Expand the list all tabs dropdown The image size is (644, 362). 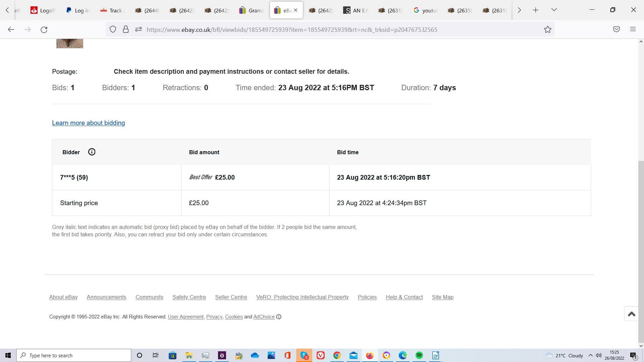click(554, 10)
